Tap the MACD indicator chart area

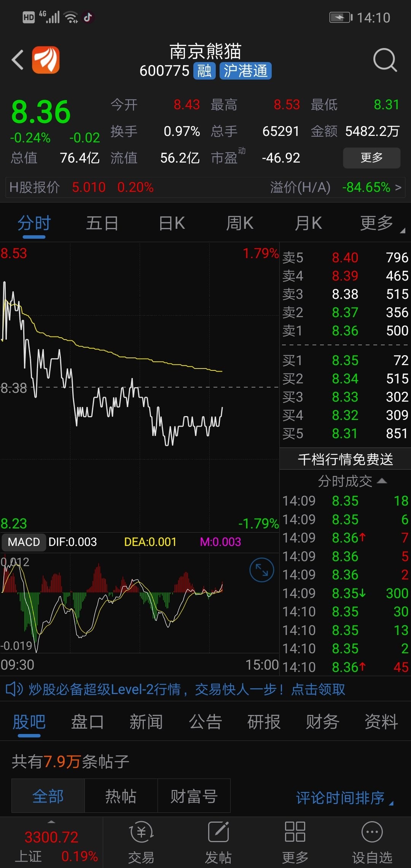[x=140, y=603]
